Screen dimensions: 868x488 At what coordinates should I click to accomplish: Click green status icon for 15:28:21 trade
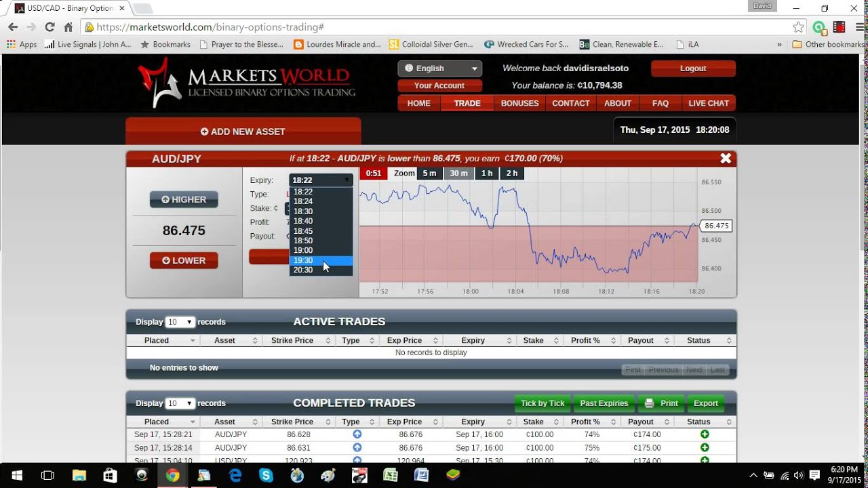point(705,434)
